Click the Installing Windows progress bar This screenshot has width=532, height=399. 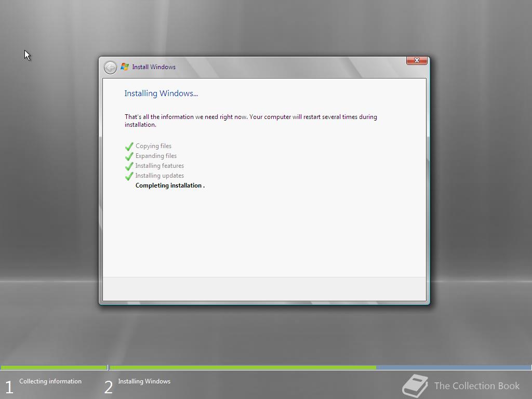320,367
